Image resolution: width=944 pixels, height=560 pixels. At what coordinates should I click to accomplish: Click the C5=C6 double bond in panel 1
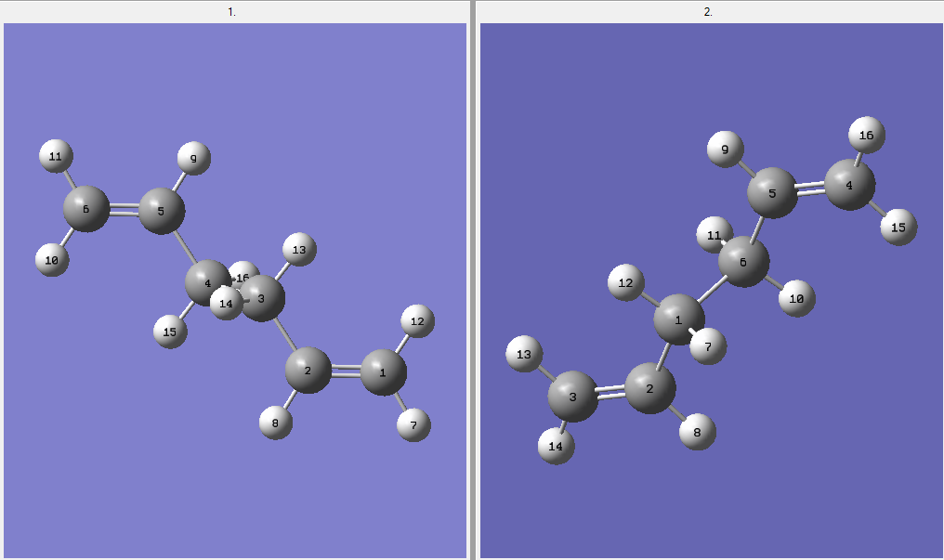(124, 210)
